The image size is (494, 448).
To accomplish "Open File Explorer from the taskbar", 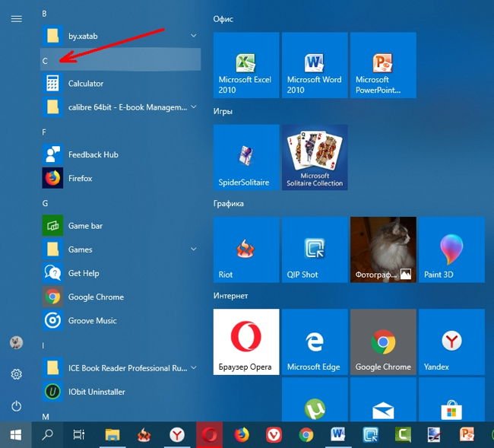I will tap(112, 435).
